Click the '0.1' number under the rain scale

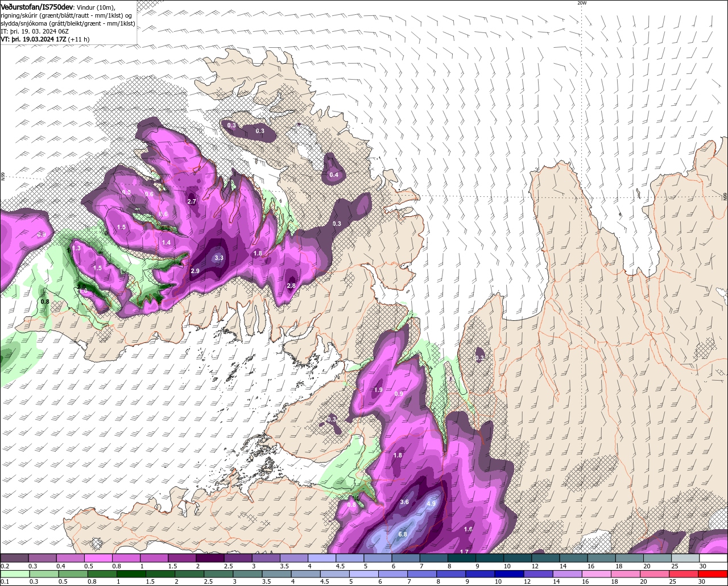pos(5,581)
